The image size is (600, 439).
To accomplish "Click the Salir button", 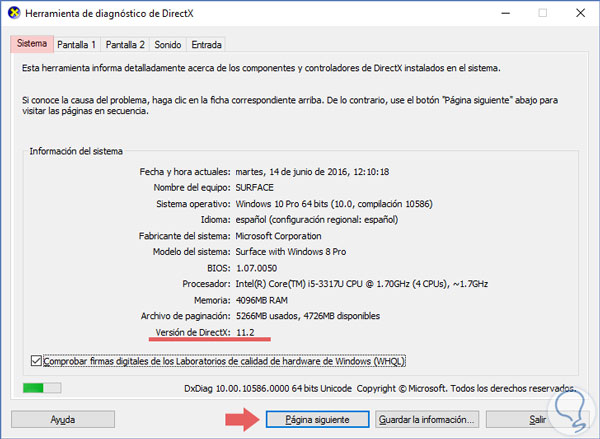I will (x=537, y=419).
